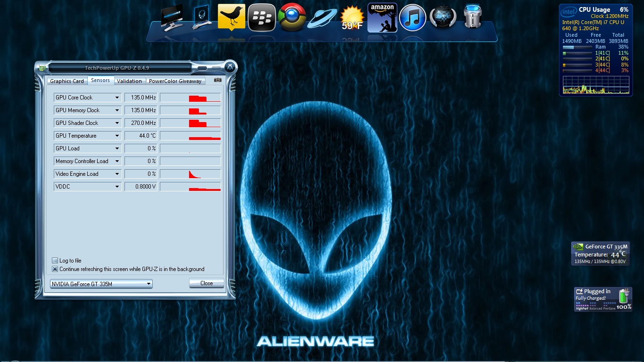Viewport: 644px width, 362px height.
Task: Click the Intel logo in CPU gadget
Action: point(569,11)
